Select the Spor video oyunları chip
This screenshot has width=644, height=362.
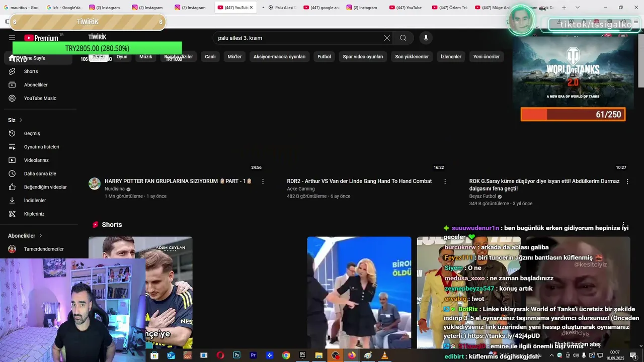[x=363, y=57]
